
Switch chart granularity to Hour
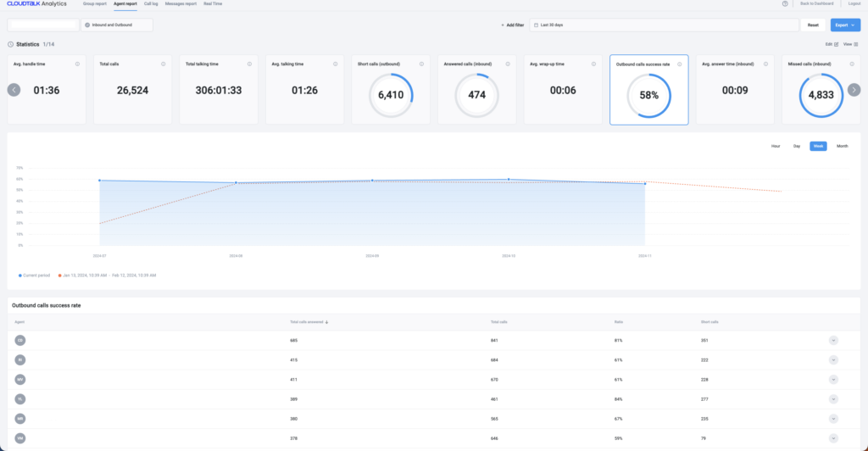coord(775,146)
